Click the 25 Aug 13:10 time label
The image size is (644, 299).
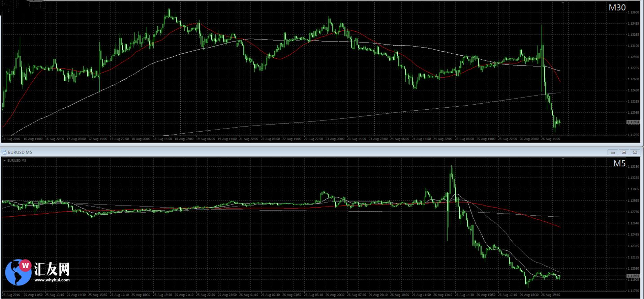tap(55, 295)
